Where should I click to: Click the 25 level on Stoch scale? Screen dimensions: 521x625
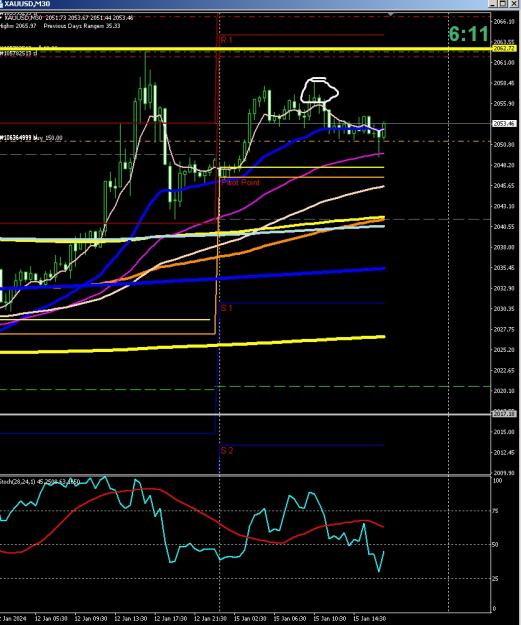tap(496, 578)
